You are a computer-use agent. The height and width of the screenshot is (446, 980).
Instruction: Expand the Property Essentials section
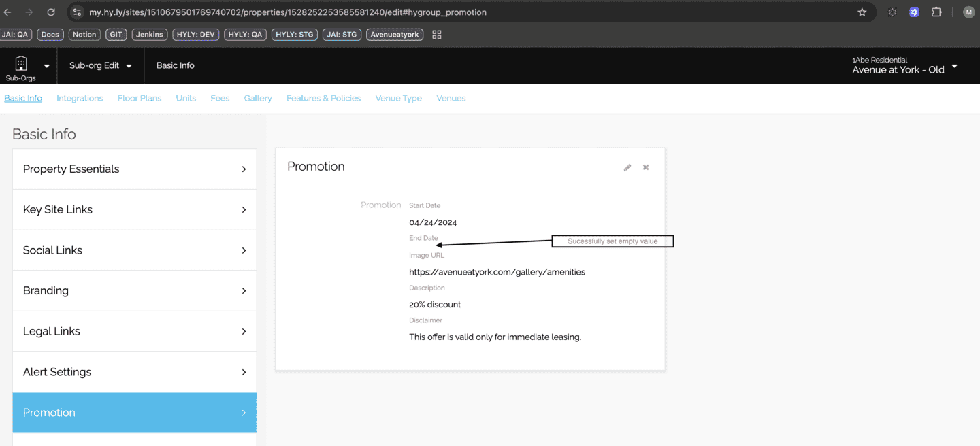pos(134,169)
